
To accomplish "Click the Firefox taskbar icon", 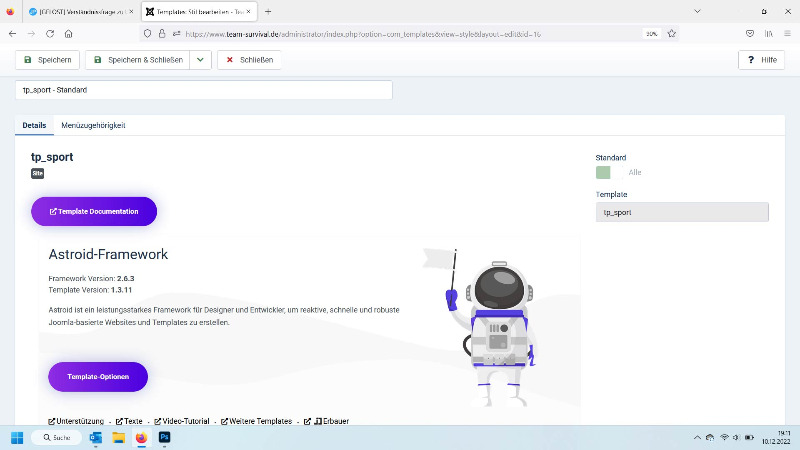I will 141,438.
